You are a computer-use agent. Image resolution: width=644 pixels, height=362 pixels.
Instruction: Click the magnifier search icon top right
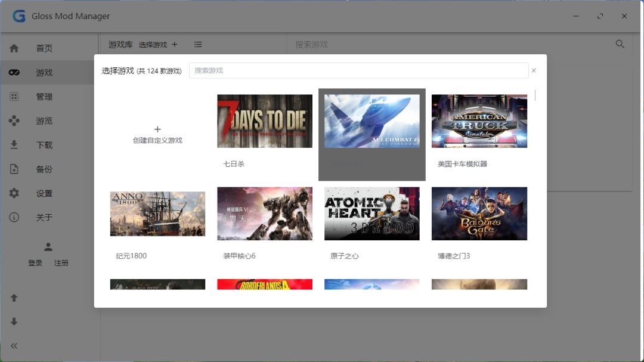point(620,44)
